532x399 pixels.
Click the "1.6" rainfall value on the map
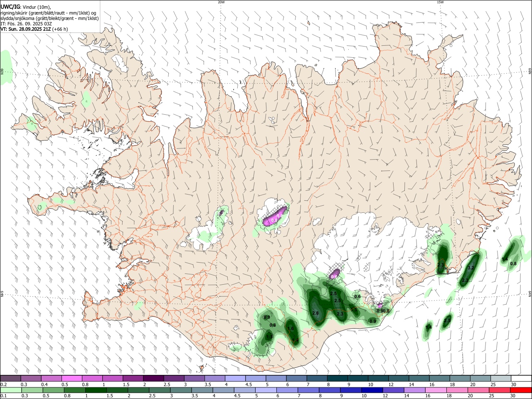click(291, 328)
